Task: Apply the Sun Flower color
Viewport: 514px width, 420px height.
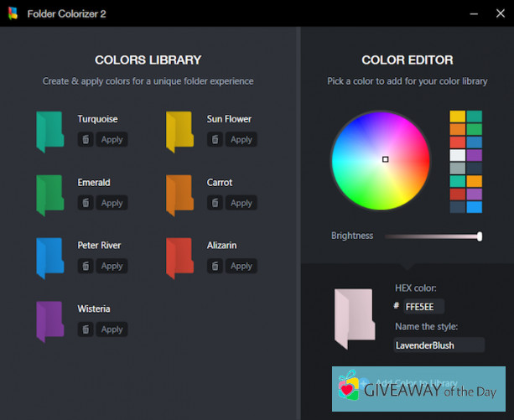Action: (241, 140)
